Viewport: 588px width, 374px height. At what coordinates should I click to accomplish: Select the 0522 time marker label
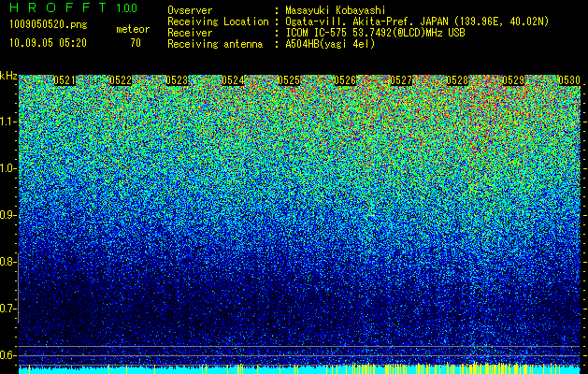click(121, 80)
